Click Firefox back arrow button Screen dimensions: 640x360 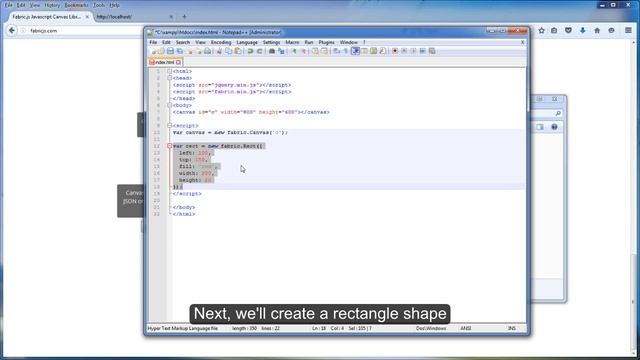click(12, 31)
